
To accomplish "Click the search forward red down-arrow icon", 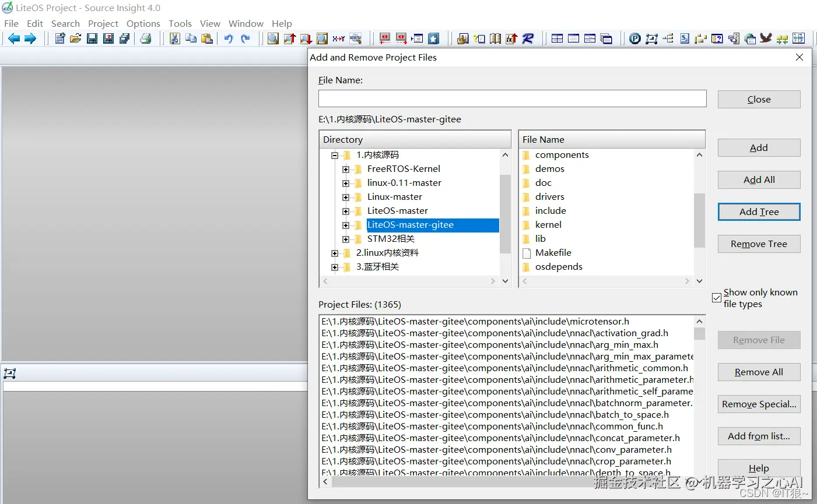I will tap(306, 38).
